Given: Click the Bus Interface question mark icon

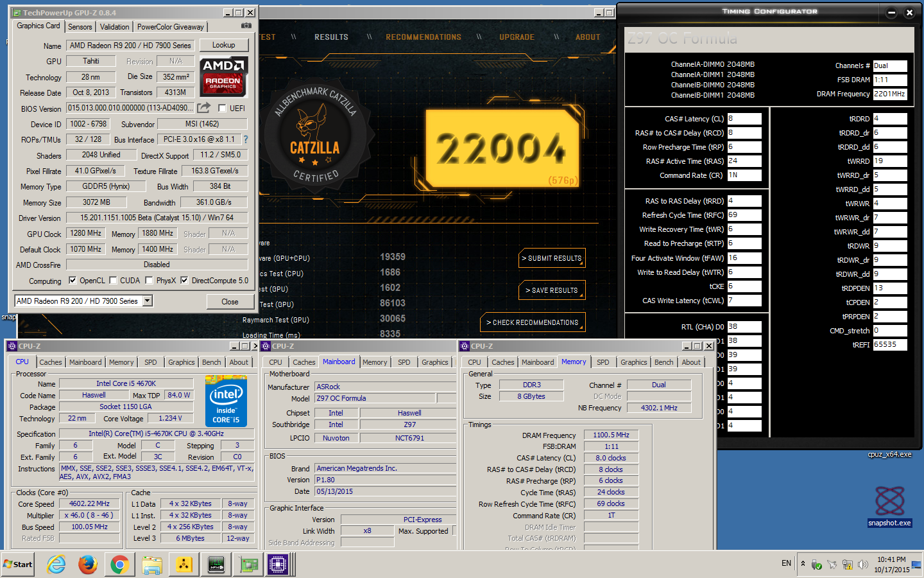Looking at the screenshot, I should coord(245,139).
